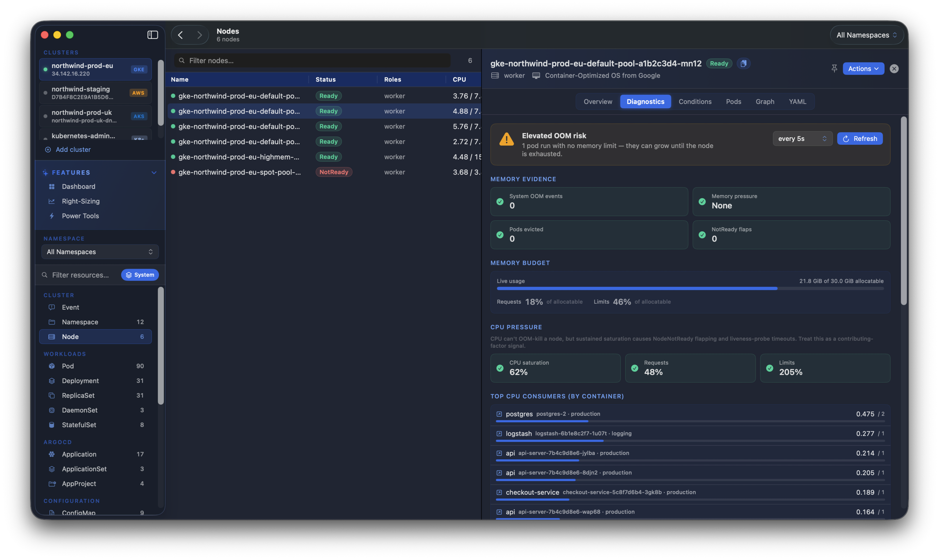Screen dimensions: 939x560
Task: Click the Node resource item
Action: [x=95, y=337]
